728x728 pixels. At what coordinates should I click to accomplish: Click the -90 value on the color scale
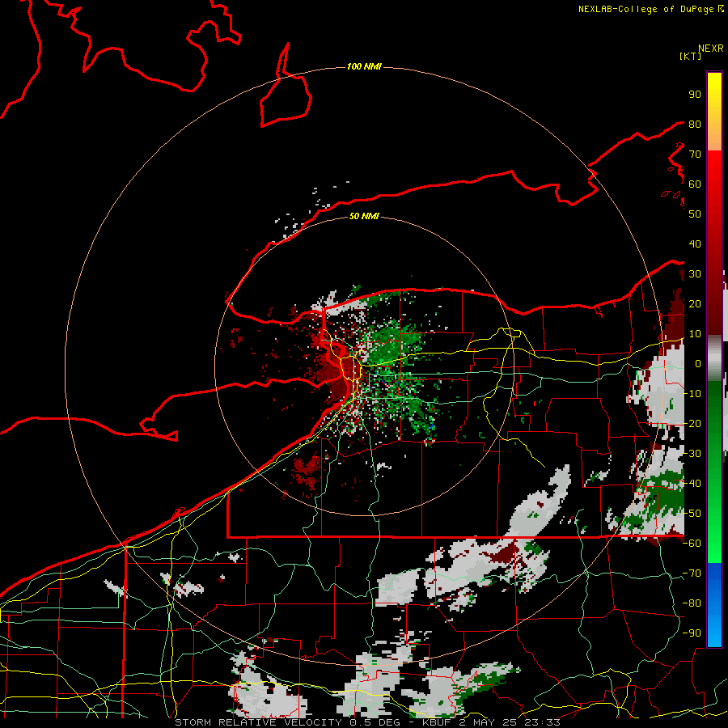click(x=692, y=633)
